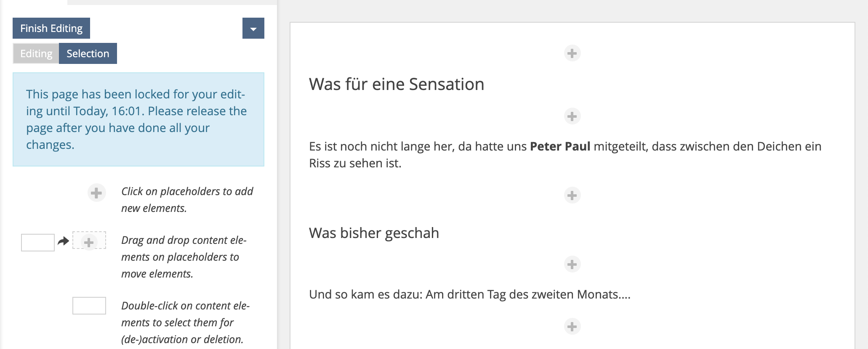
Task: Click plus placeholder below the Peter Paul paragraph
Action: point(572,195)
